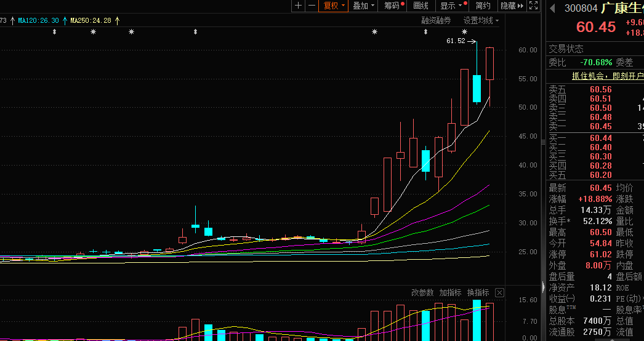Click the double-arrow event marker below 融资融券

[425, 31]
